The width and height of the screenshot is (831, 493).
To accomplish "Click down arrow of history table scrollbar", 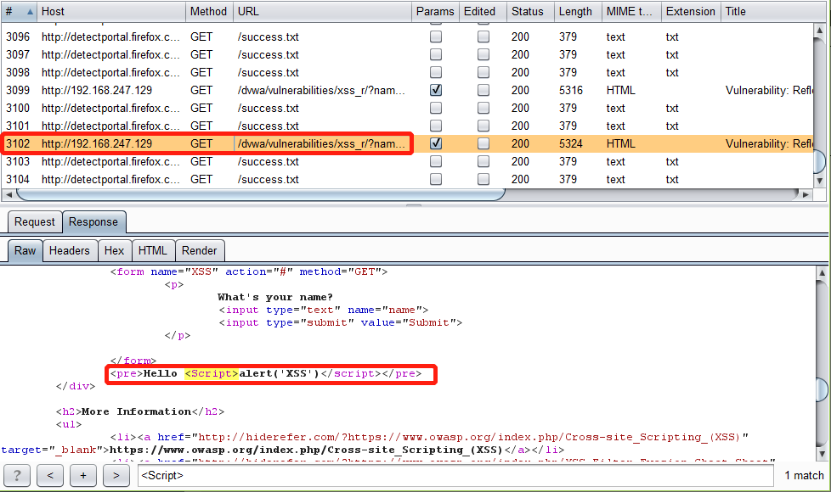I will click(x=819, y=181).
